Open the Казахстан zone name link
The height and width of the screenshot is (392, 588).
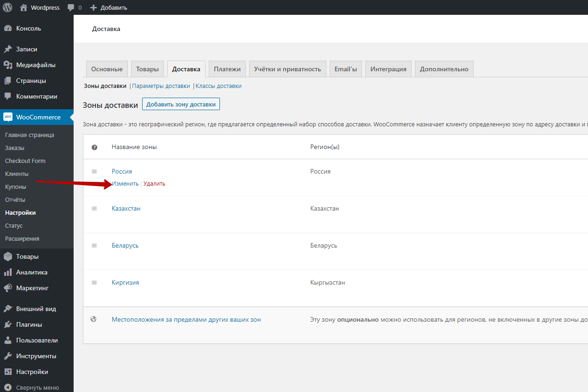[x=126, y=208]
